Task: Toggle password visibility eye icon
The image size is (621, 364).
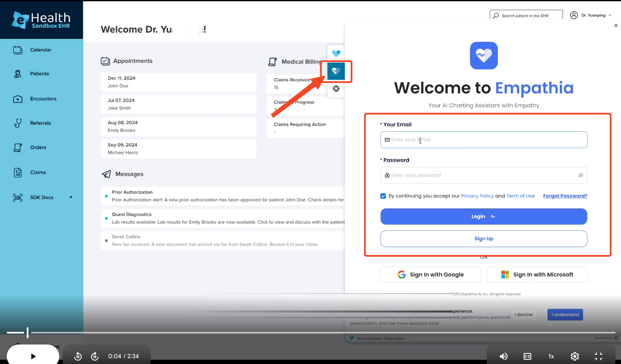Action: pos(581,175)
